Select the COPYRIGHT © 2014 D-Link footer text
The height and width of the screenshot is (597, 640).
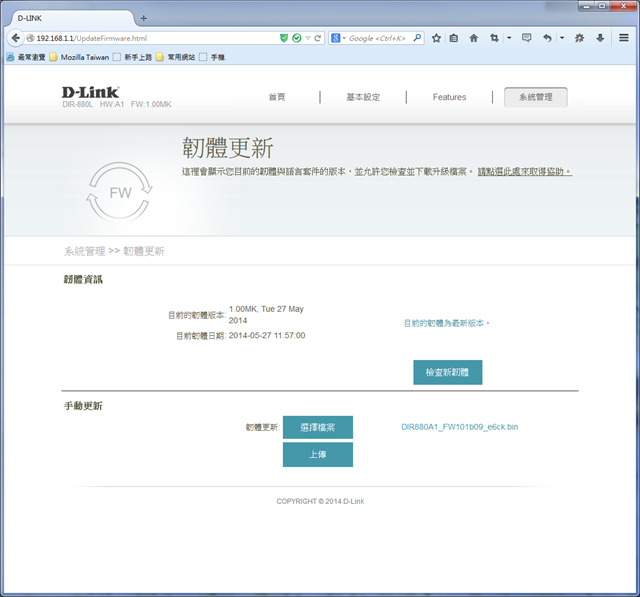320,501
